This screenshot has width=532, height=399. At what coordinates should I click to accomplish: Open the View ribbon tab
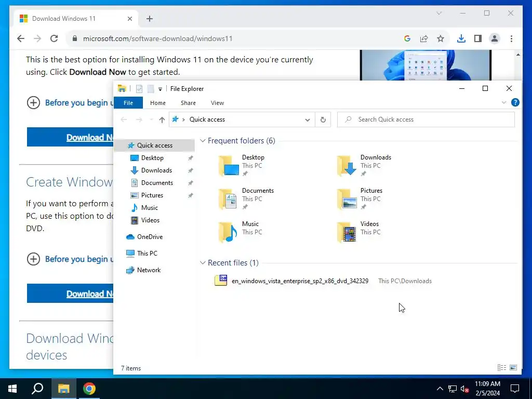click(217, 103)
